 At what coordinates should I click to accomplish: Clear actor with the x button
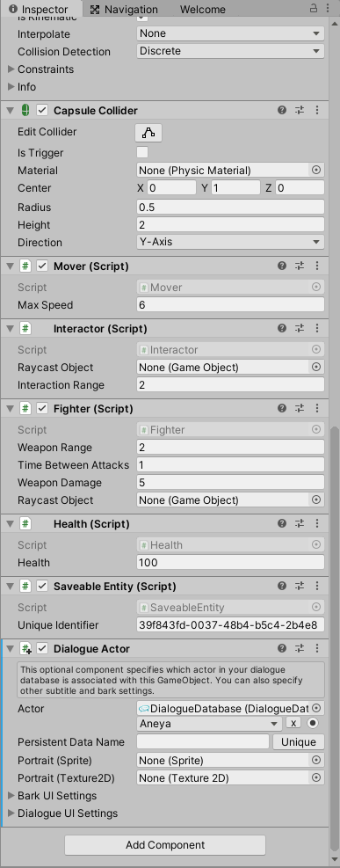point(293,724)
